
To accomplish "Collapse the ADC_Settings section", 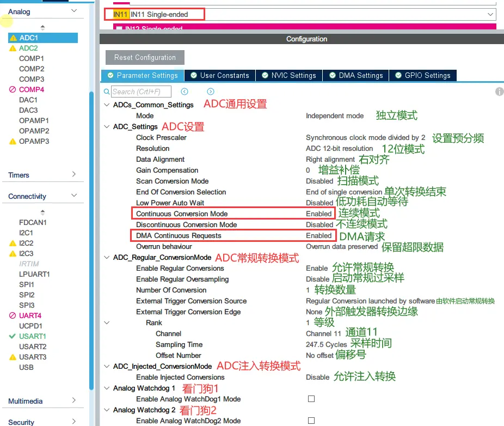I will [x=107, y=127].
